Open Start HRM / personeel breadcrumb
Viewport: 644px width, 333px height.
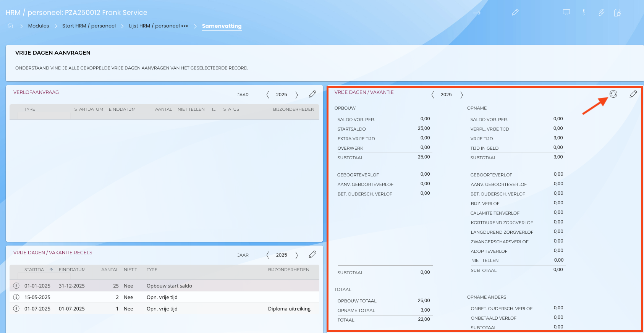point(89,26)
